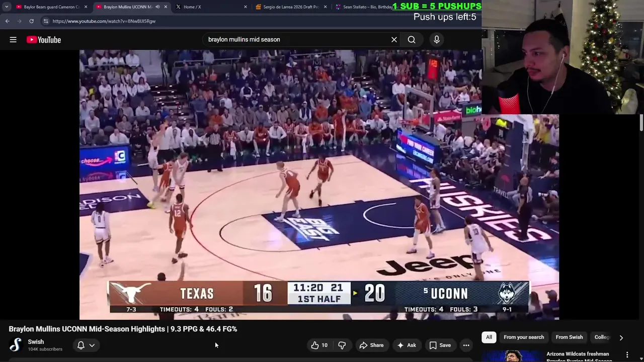Image resolution: width=644 pixels, height=362 pixels.
Task: Select the From Swish chip
Action: pyautogui.click(x=569, y=337)
